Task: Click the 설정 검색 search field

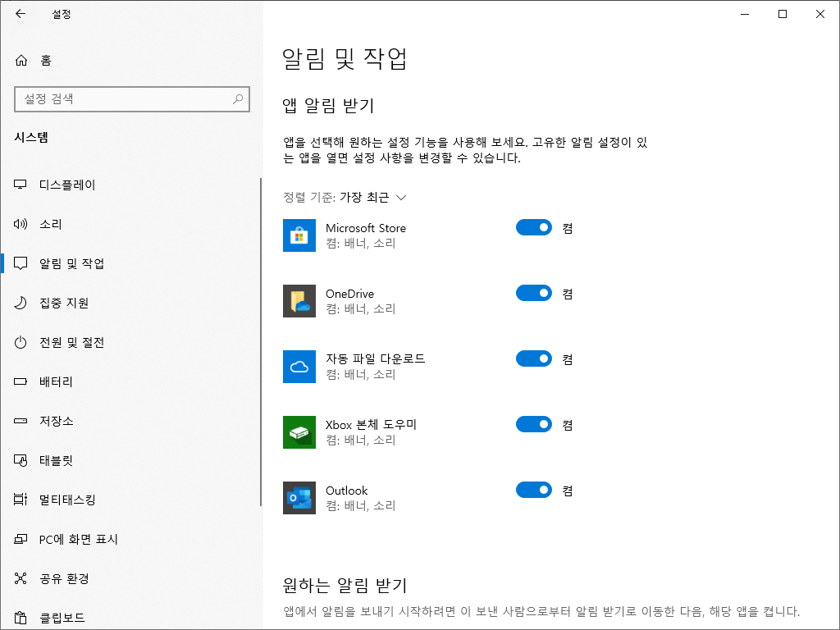Action: pos(132,99)
